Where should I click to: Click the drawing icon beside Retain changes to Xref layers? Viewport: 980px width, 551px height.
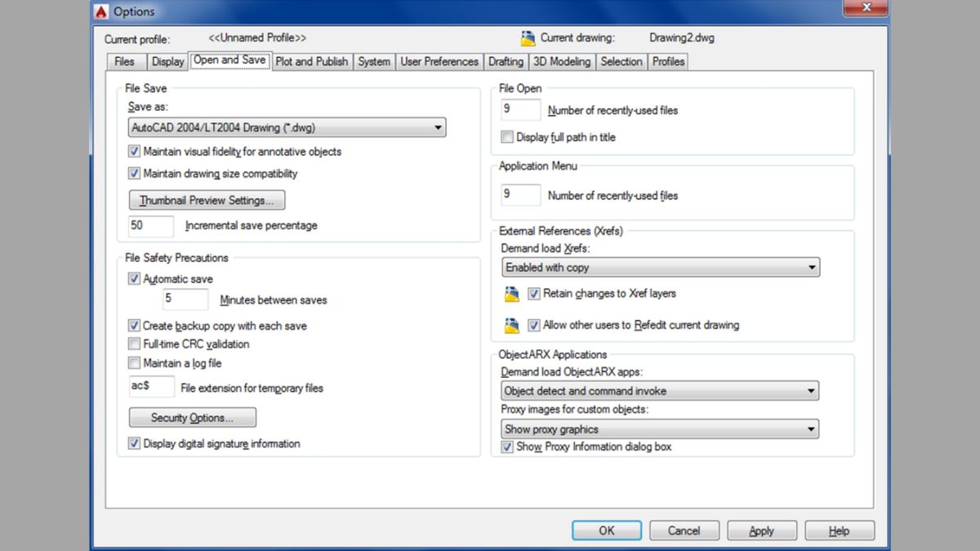pos(512,294)
